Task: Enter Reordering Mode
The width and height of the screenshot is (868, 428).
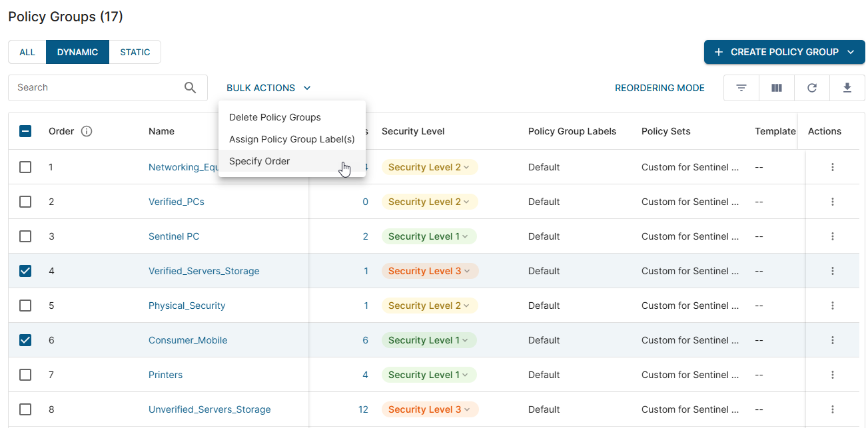Action: (x=659, y=88)
